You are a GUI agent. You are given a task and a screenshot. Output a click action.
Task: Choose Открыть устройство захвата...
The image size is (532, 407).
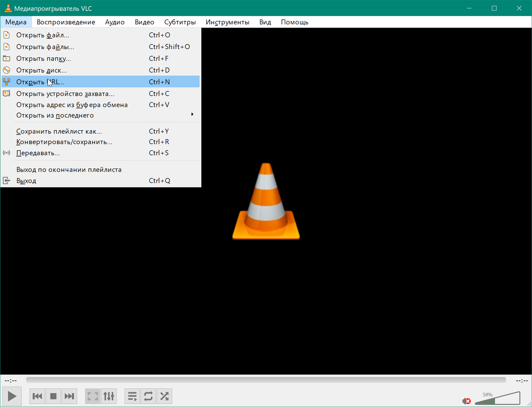coord(100,94)
